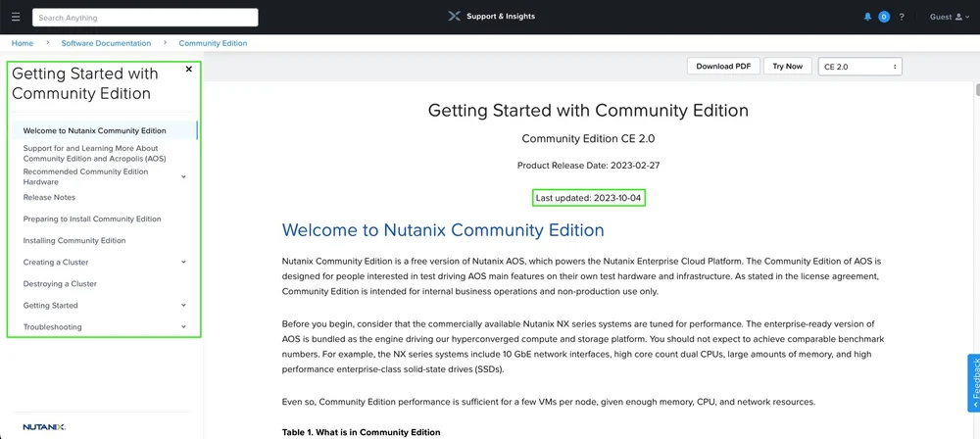The image size is (980, 439).
Task: Open Preparing to Install Community Edition
Action: pos(92,219)
